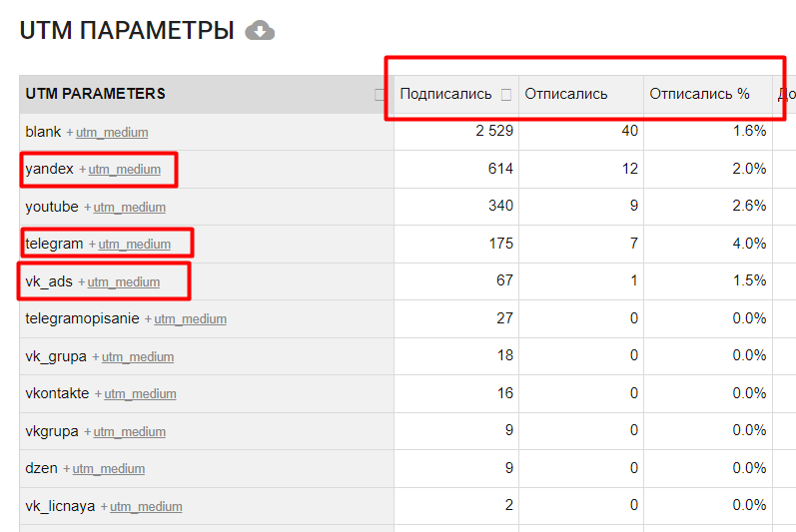Expand utm_medium for blank row
Screen dimensions: 796x532
pos(112,133)
